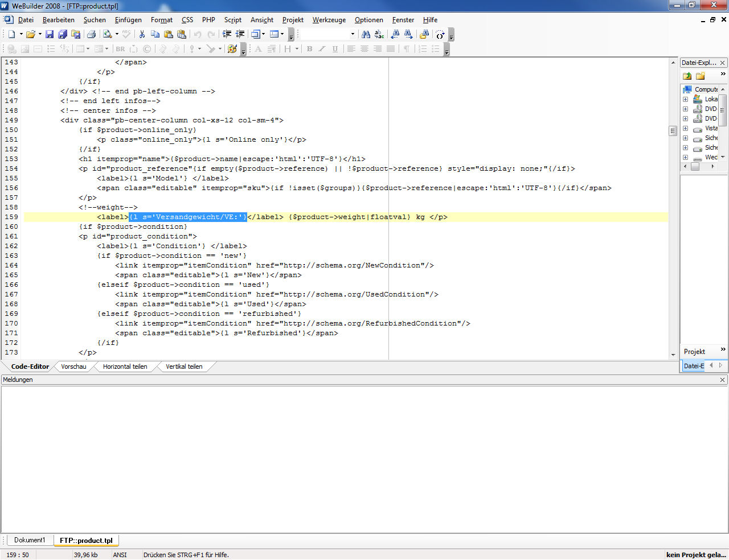This screenshot has width=729, height=560.
Task: Find the previous match with the left-arrow binoculars
Action: coord(395,34)
